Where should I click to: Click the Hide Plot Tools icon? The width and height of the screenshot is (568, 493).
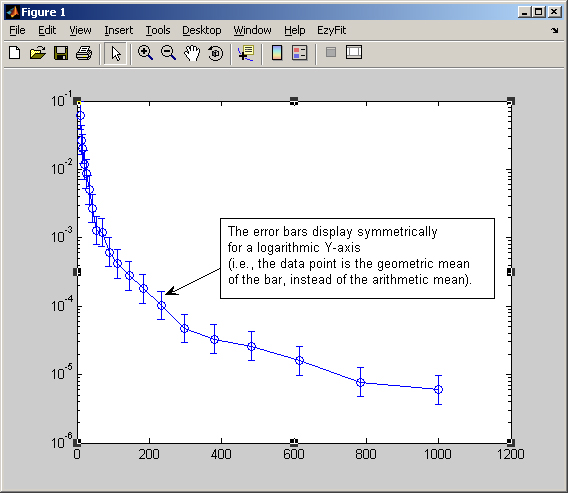(x=331, y=53)
